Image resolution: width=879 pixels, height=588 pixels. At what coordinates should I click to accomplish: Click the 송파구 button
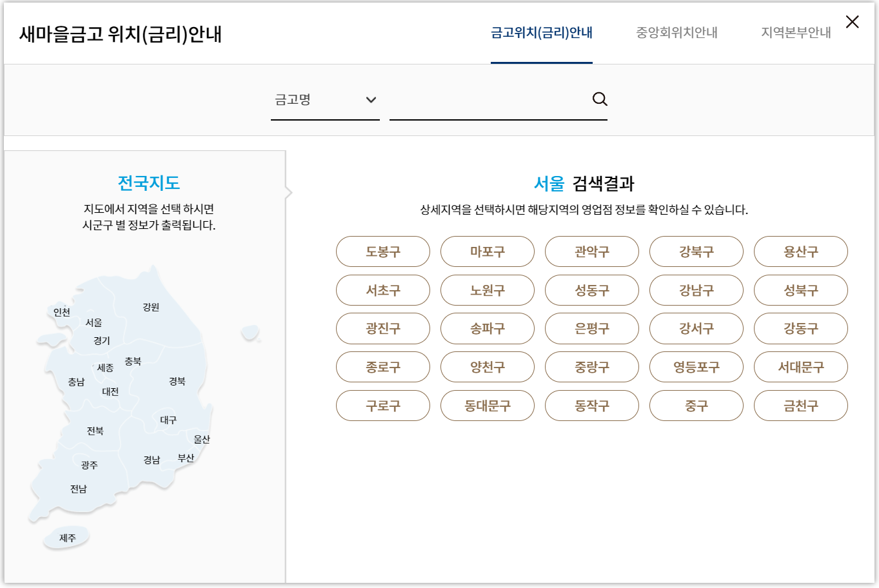(x=488, y=328)
